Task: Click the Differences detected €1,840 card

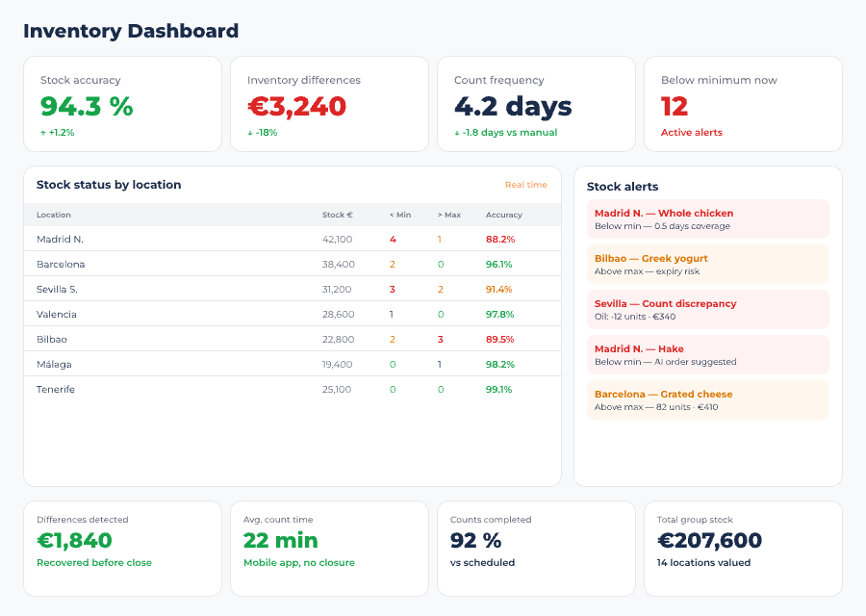Action: [122, 548]
